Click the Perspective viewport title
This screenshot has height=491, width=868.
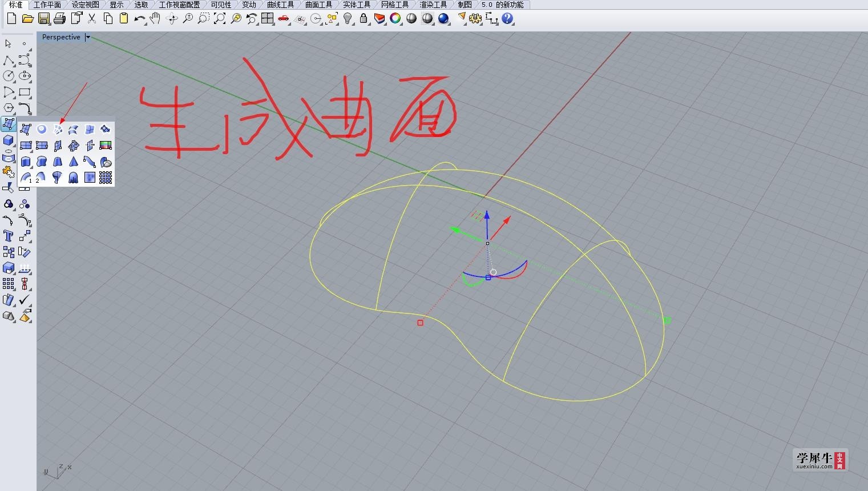pos(61,37)
